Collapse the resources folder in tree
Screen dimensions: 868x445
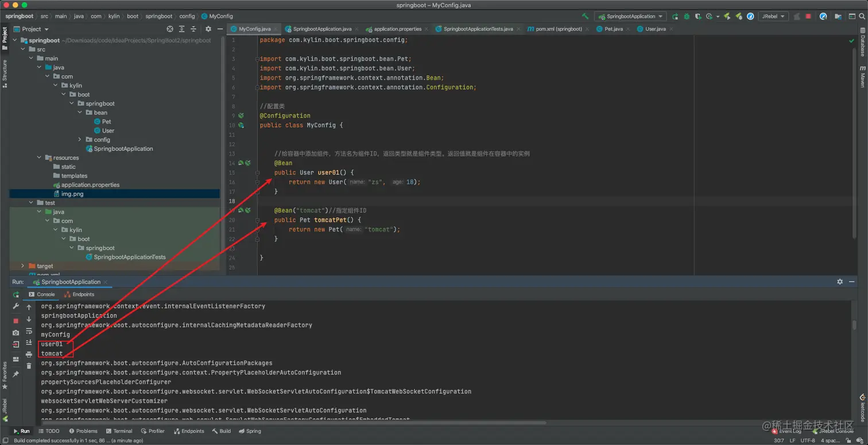tap(40, 158)
